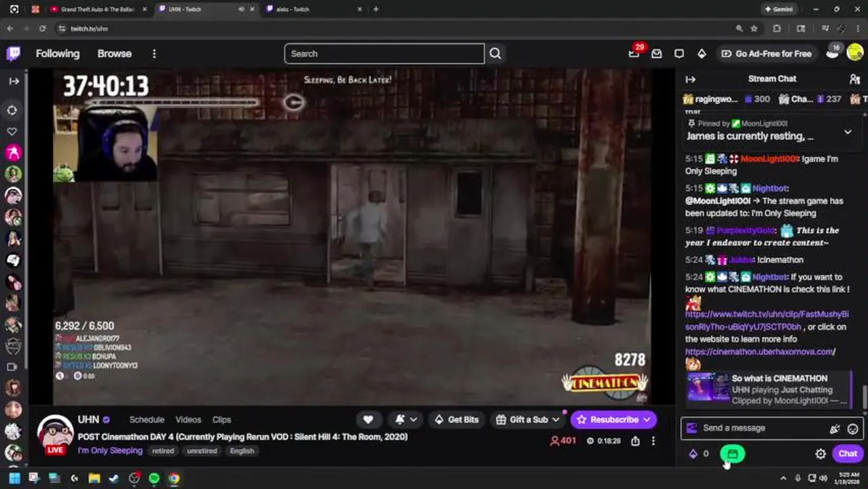Focus the Send a message chat box
Viewport: 868px width, 489px height.
[772, 428]
